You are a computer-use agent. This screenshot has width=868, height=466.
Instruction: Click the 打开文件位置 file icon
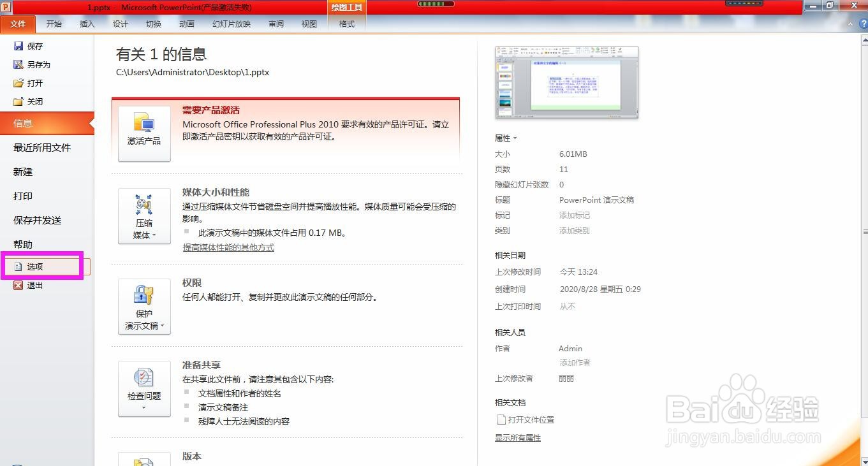(x=501, y=419)
